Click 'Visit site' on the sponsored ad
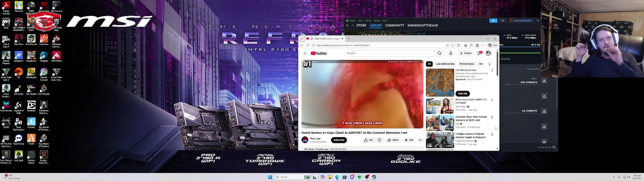 pos(462,94)
